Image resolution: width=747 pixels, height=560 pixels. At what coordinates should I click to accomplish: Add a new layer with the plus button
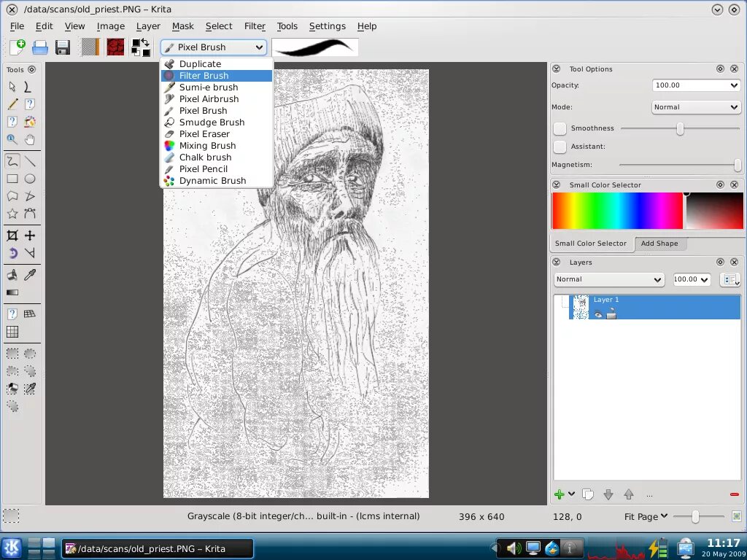tap(558, 494)
